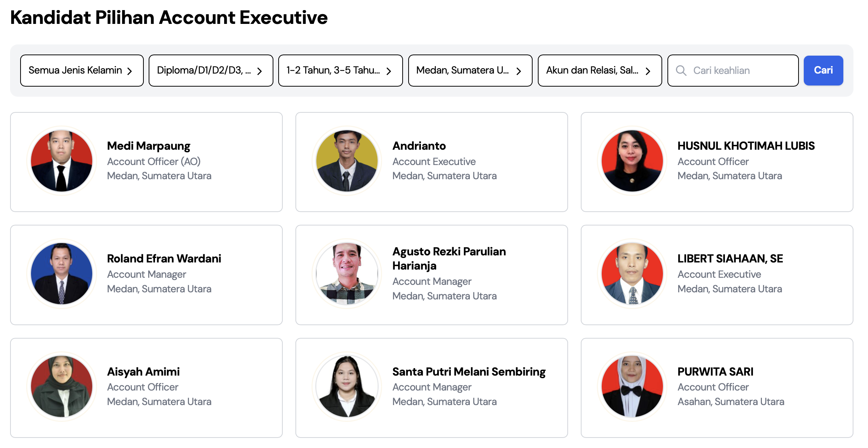Expand the Medan, Sumatera Utara location filter
Screen dimensions: 868x448
[470, 71]
